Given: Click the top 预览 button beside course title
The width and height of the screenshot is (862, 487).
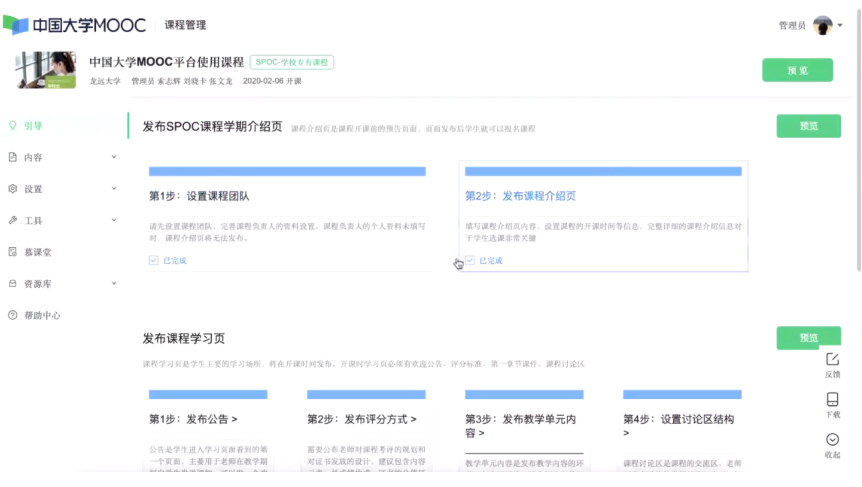Looking at the screenshot, I should pos(797,70).
